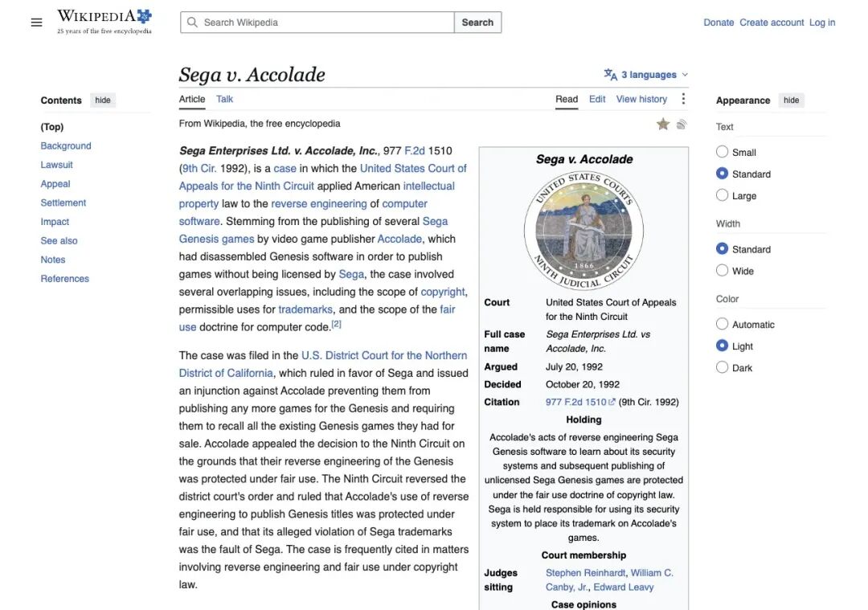Select Standard width option
The height and width of the screenshot is (610, 868).
[x=722, y=248]
